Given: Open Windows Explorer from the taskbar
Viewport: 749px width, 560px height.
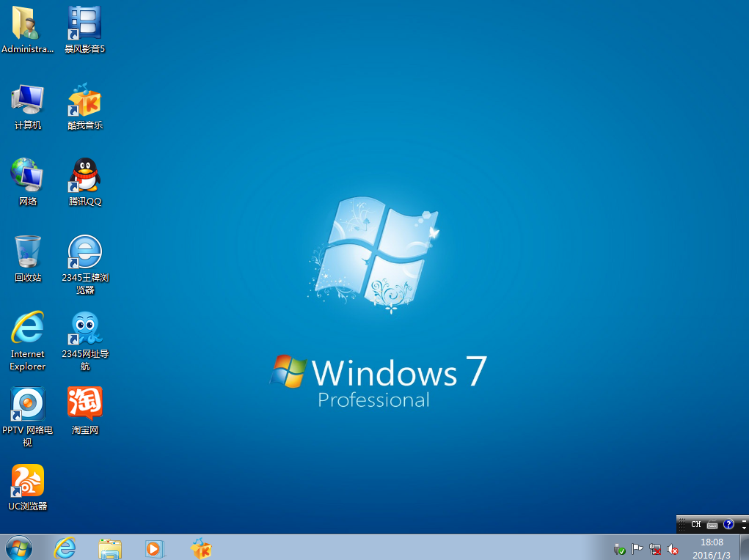Looking at the screenshot, I should click(110, 548).
